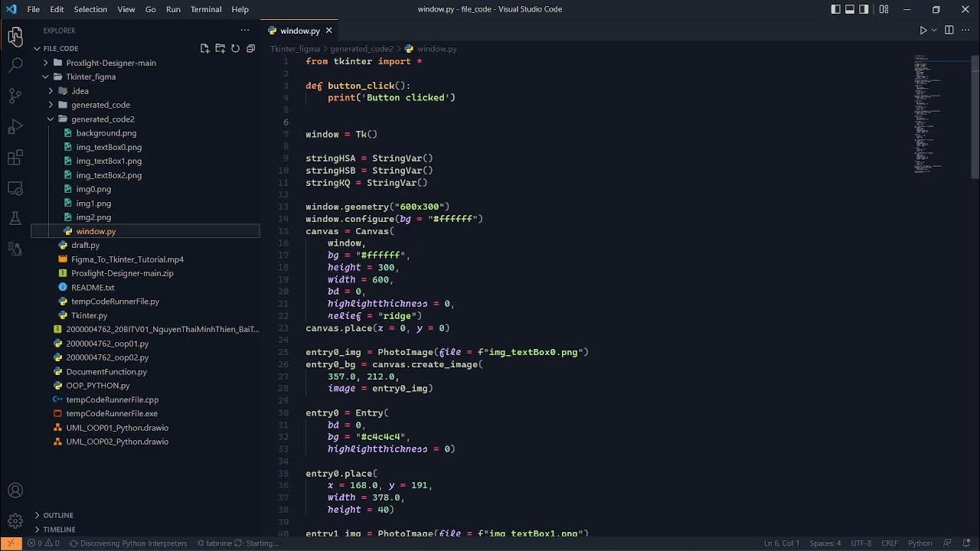The width and height of the screenshot is (980, 551).
Task: Open the Selection menu
Action: (90, 9)
